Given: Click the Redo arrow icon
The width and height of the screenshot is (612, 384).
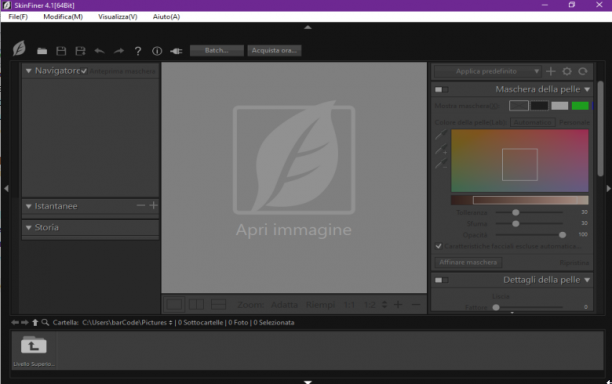Looking at the screenshot, I should tap(119, 51).
